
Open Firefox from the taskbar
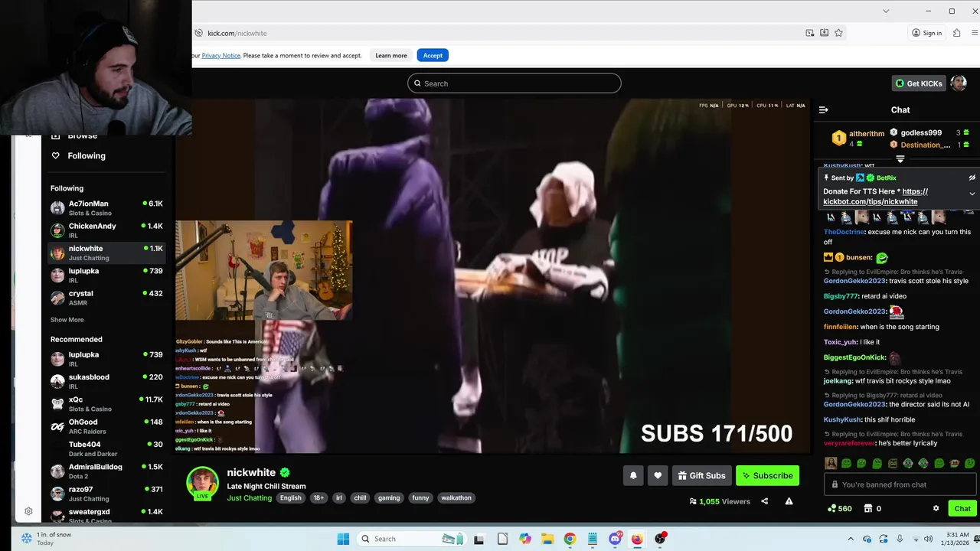(x=637, y=539)
